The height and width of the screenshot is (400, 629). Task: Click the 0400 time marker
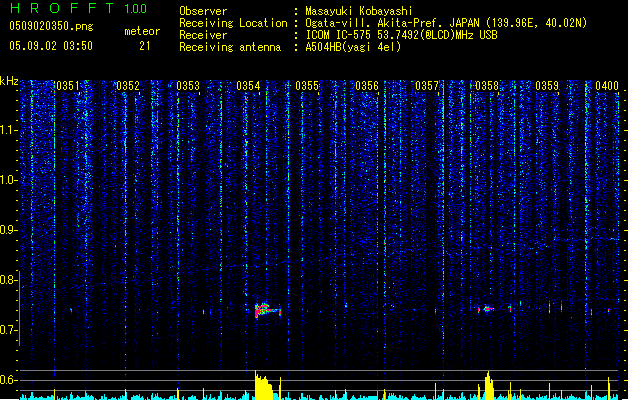[x=607, y=86]
